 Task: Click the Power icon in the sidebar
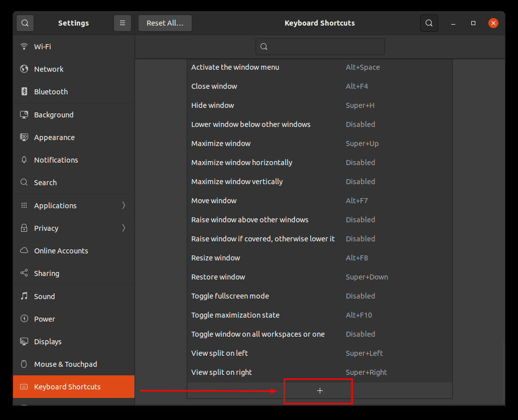coord(24,319)
